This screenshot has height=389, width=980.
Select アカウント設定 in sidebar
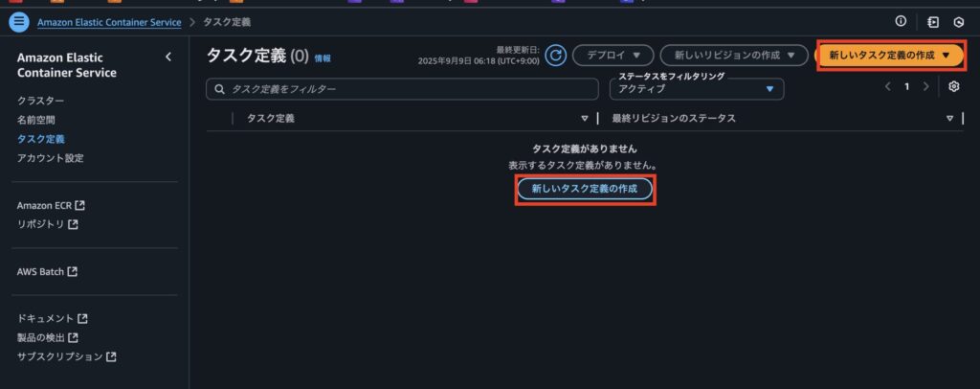pyautogui.click(x=50, y=158)
